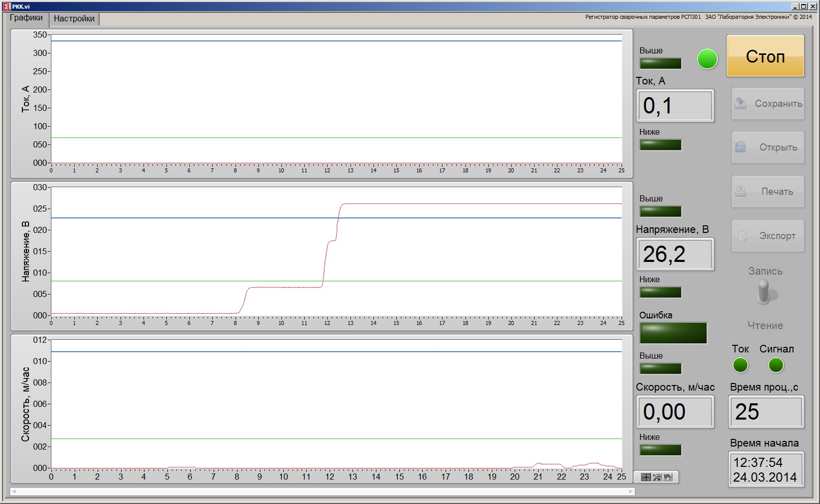
Task: Click the Сигнал indicator LED
Action: (776, 365)
